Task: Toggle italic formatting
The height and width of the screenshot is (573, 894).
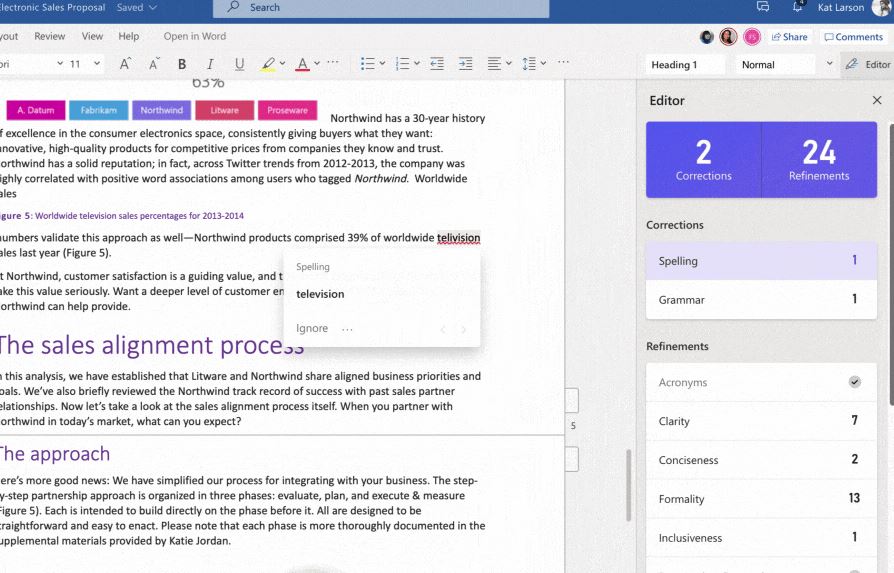Action: 210,64
